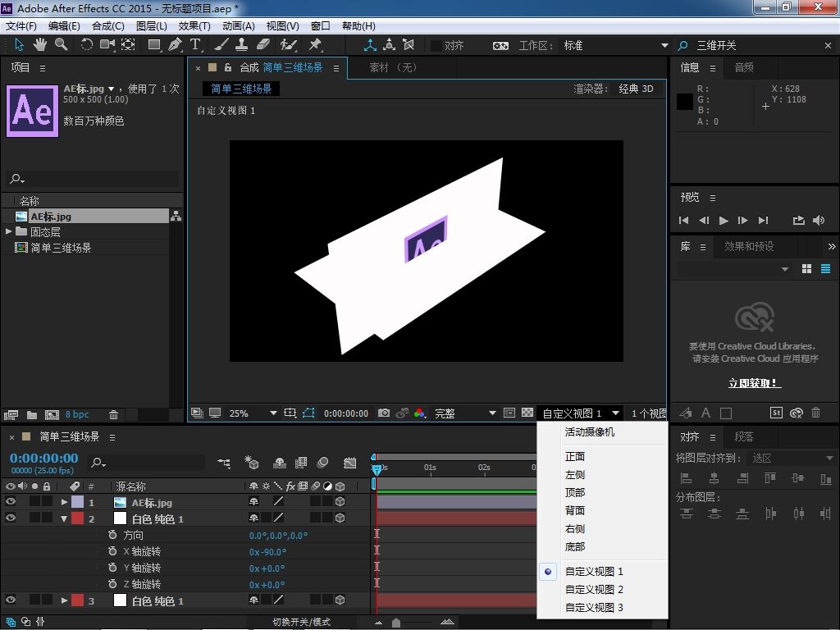Select the Rotation tool
This screenshot has height=630, width=840.
(86, 45)
